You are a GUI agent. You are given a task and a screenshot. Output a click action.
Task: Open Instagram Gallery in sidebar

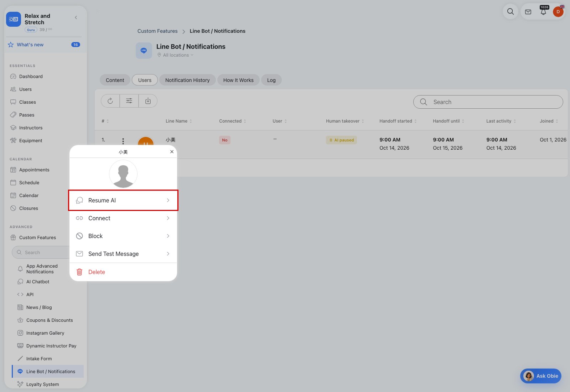(x=45, y=333)
